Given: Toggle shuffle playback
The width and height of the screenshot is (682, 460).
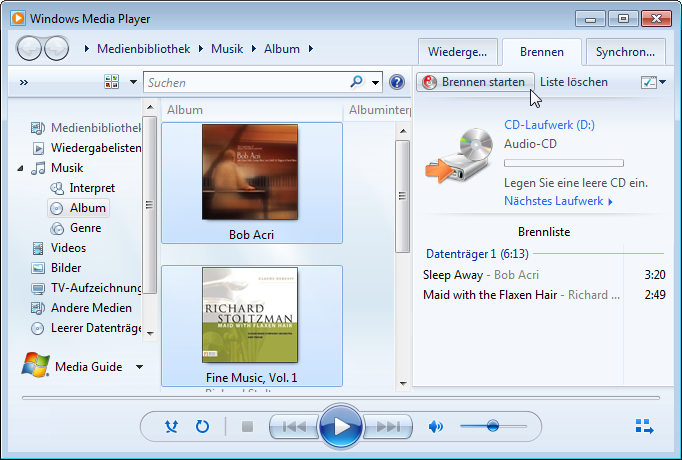Looking at the screenshot, I should (171, 427).
